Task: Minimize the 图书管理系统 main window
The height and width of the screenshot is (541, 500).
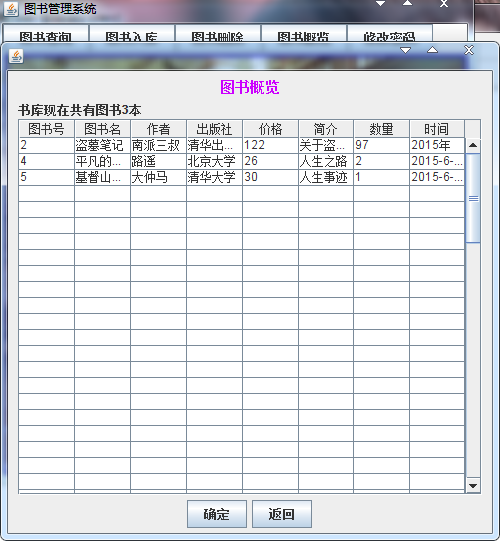Action: click(381, 4)
